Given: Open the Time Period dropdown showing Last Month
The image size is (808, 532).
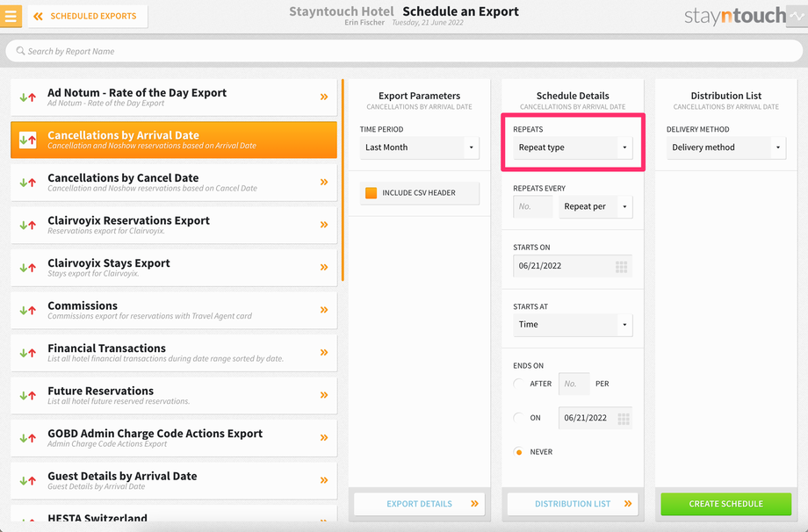Looking at the screenshot, I should coord(420,147).
